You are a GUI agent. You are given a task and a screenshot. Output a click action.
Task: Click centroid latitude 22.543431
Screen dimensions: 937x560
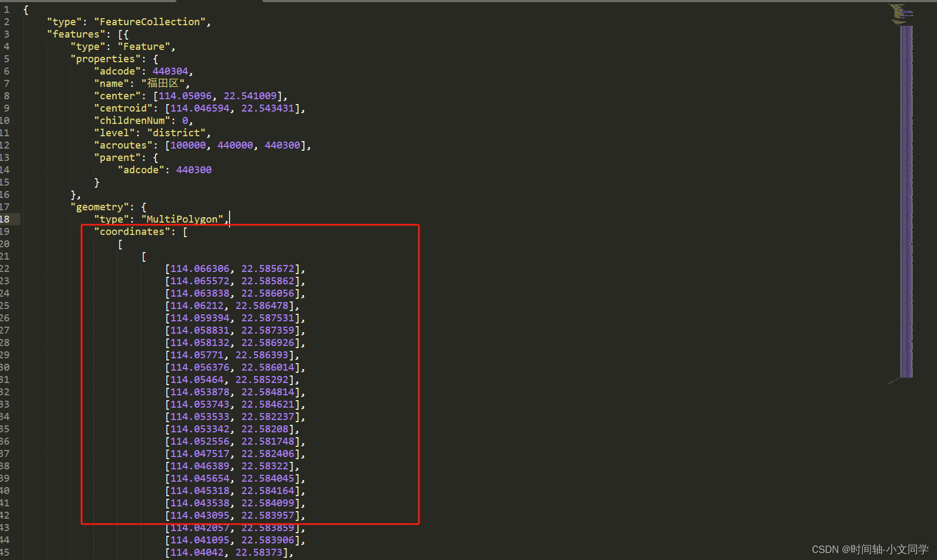268,108
